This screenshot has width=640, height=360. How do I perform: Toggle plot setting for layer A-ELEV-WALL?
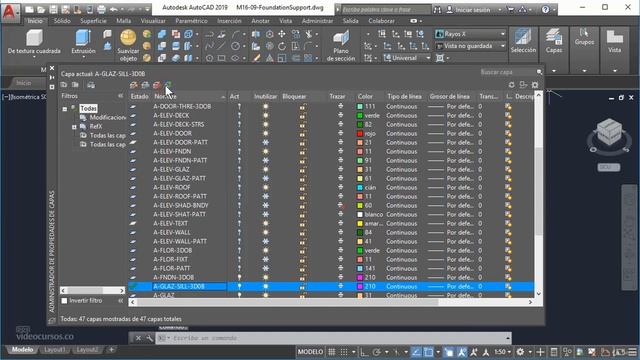(340, 233)
